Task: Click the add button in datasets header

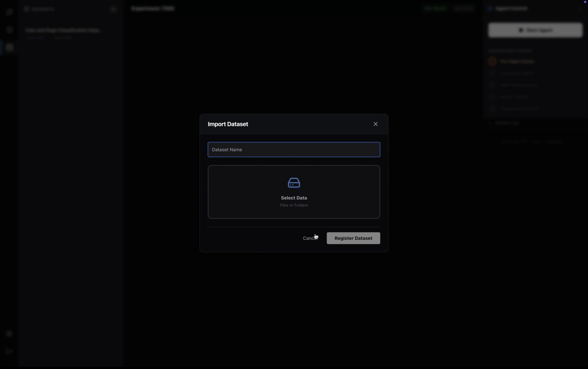Action: 113,9
